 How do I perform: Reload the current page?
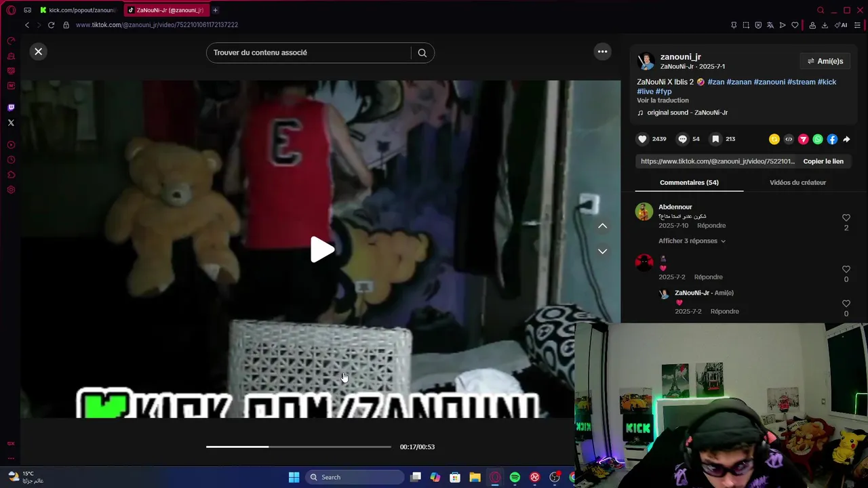click(x=51, y=25)
